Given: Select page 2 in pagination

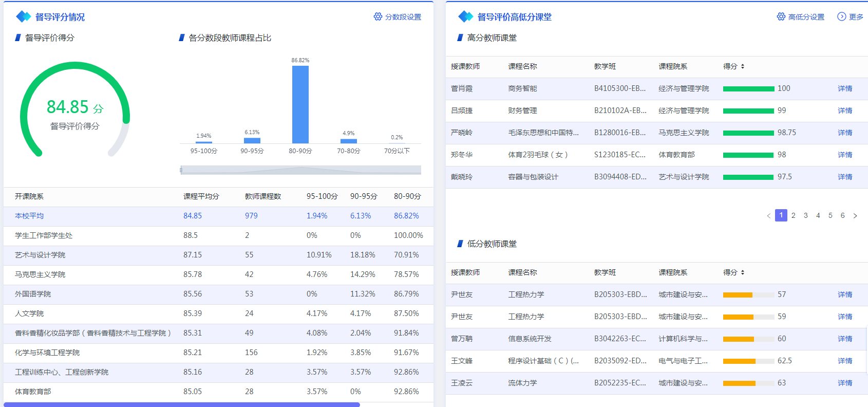Looking at the screenshot, I should [x=794, y=215].
